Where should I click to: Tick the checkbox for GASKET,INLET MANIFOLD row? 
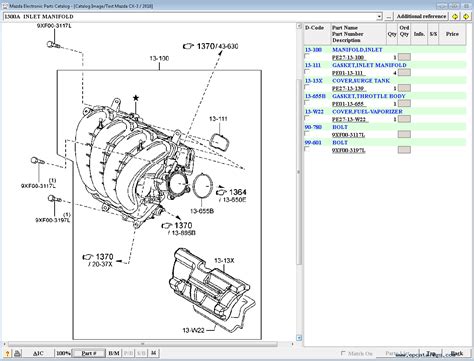click(307, 72)
